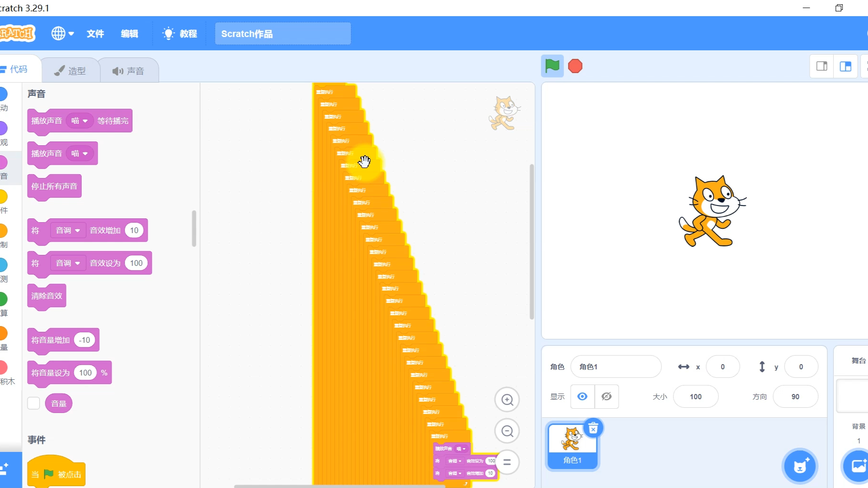The height and width of the screenshot is (488, 868).
Task: Click the block palette vertical scrollbar
Action: click(x=194, y=228)
